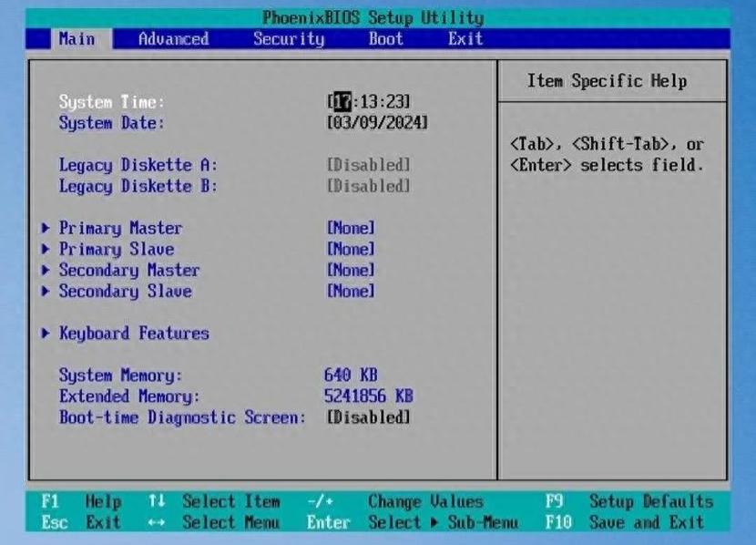Click the Tab, Shift-Tab help text
Viewport: 756px width, 545px height.
point(607,155)
